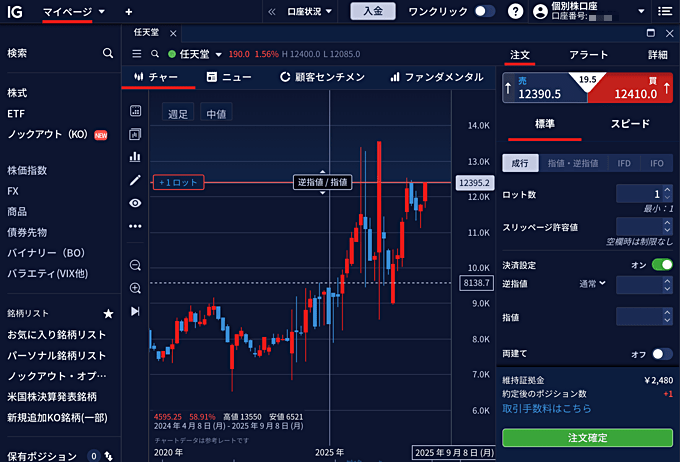680x462 pixels.
Task: Close the 任天堂 tab
Action: point(173,33)
